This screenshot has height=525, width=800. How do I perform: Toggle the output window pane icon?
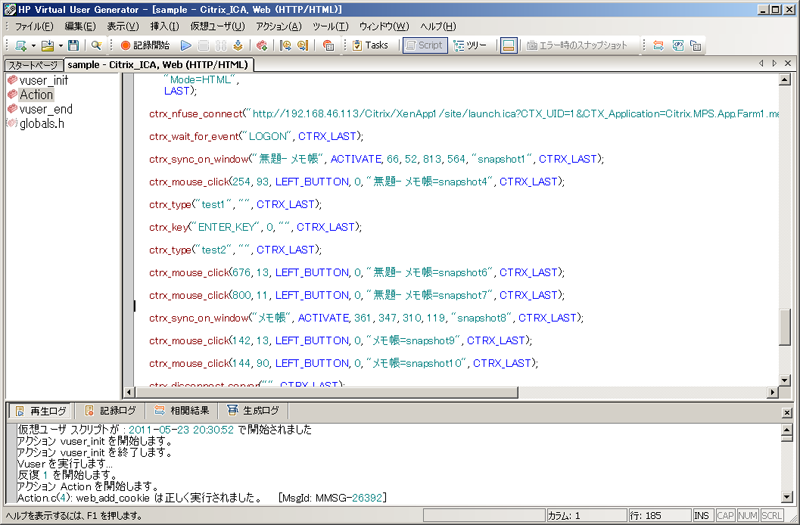(x=508, y=45)
